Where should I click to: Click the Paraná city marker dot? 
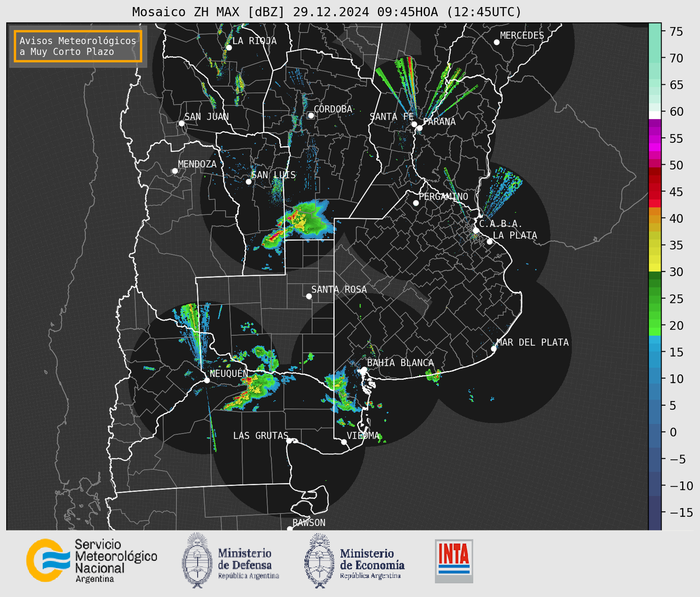coord(420,128)
